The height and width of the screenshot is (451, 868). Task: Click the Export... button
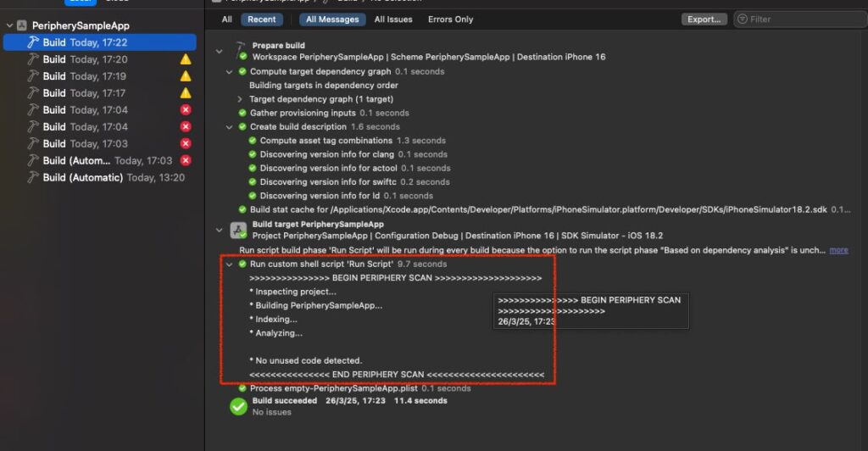[x=704, y=19]
